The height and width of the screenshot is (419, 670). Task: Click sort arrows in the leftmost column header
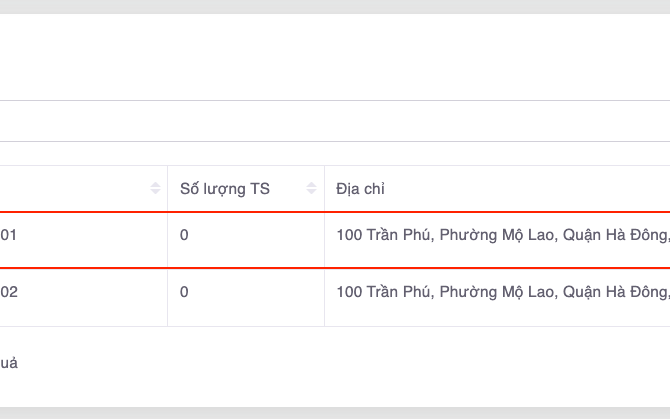click(155, 189)
